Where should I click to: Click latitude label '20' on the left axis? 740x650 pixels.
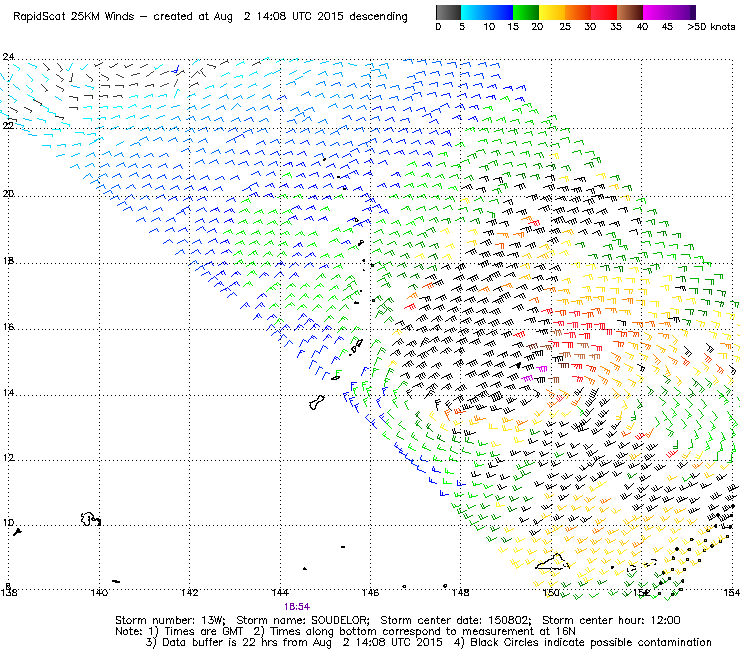click(x=8, y=194)
